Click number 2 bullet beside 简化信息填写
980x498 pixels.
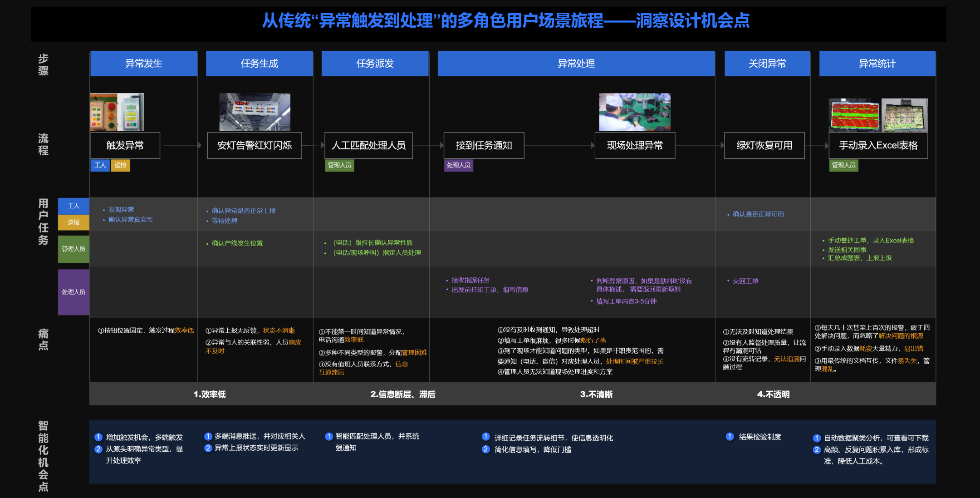click(x=486, y=449)
